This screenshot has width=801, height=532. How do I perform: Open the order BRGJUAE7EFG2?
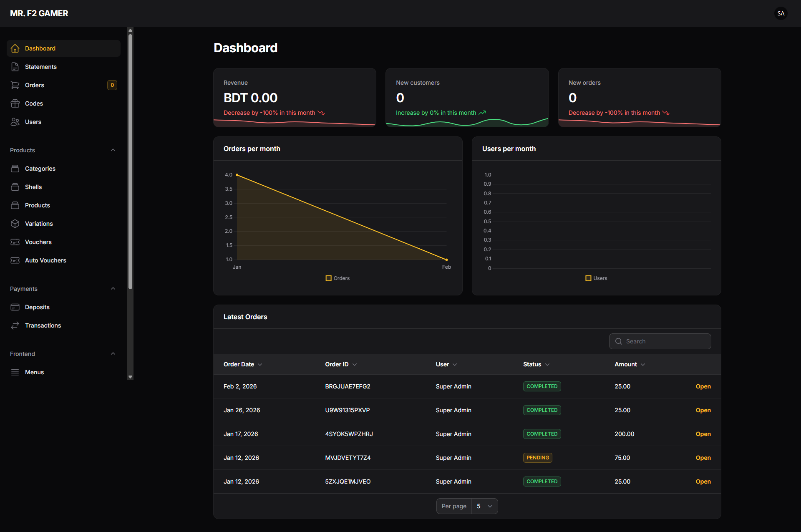coord(703,386)
